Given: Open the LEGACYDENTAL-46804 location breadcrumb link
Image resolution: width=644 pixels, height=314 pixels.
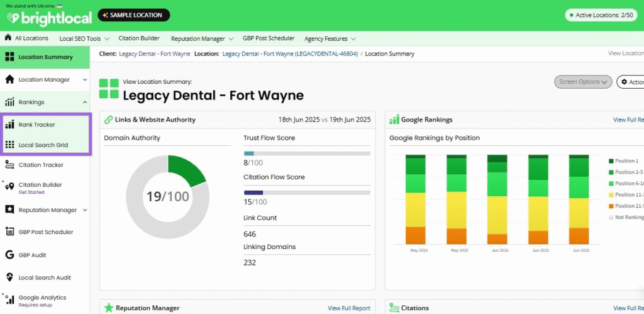Looking at the screenshot, I should pos(290,54).
